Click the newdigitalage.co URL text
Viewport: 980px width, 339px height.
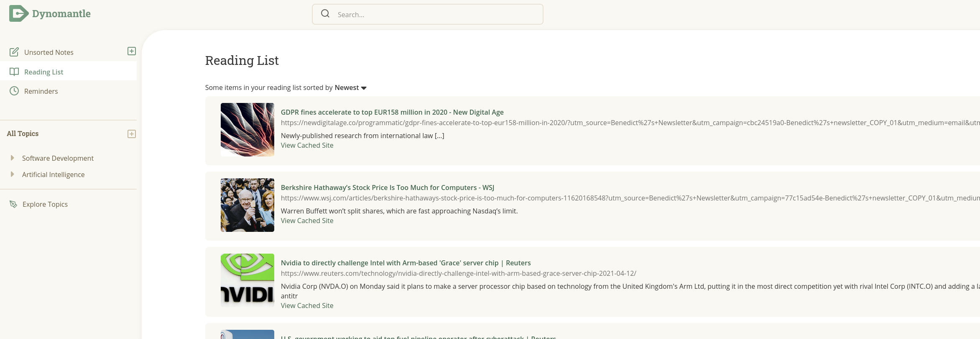pos(630,123)
